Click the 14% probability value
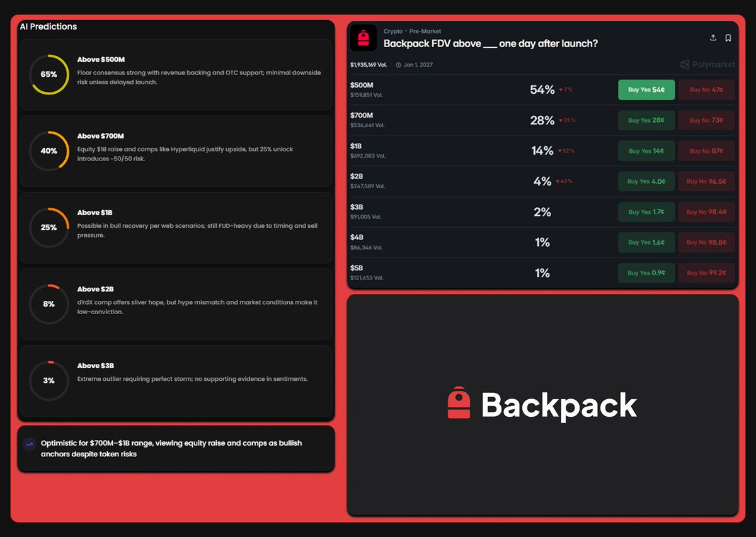This screenshot has width=756, height=537. tap(542, 151)
